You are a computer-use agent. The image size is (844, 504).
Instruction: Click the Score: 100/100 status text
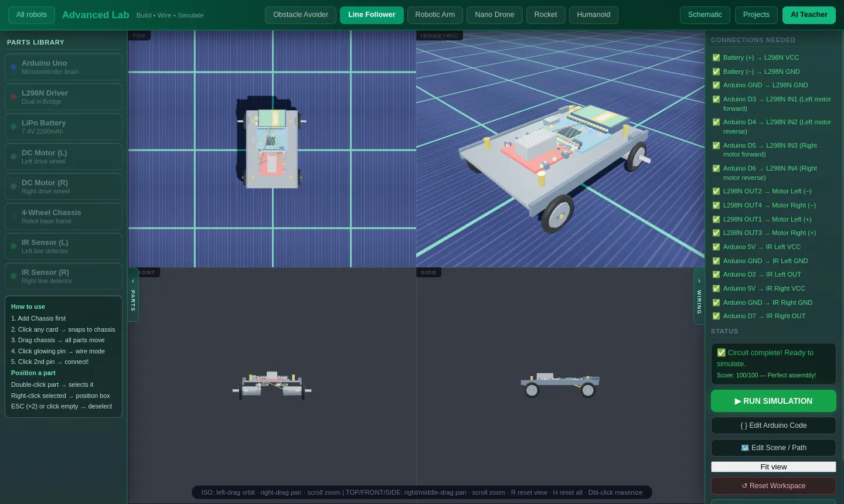766,375
